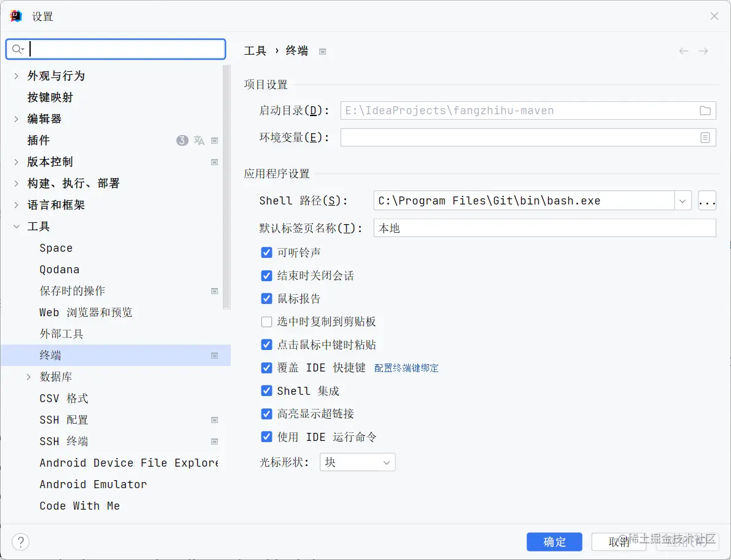Open Android Device File Explorer page

[129, 463]
